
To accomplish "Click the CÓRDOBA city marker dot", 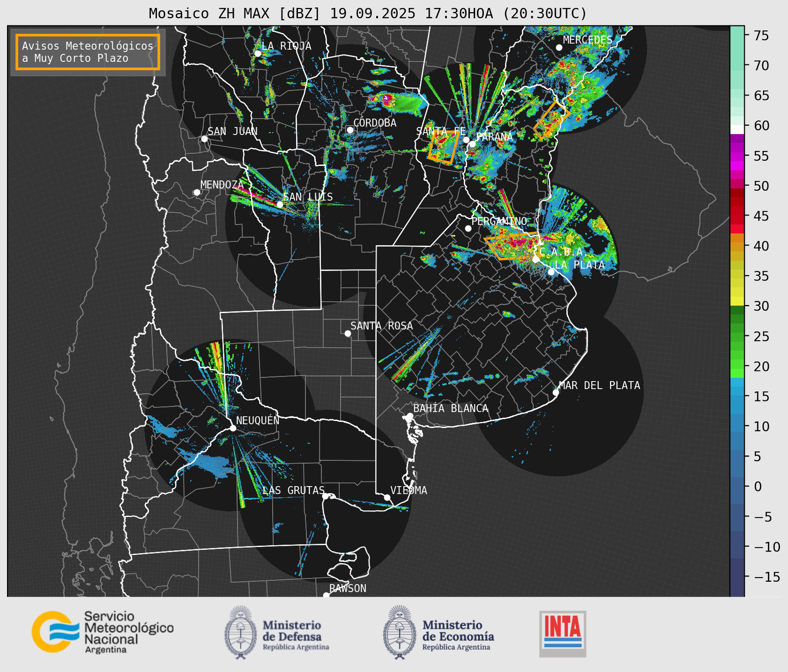I will point(350,130).
